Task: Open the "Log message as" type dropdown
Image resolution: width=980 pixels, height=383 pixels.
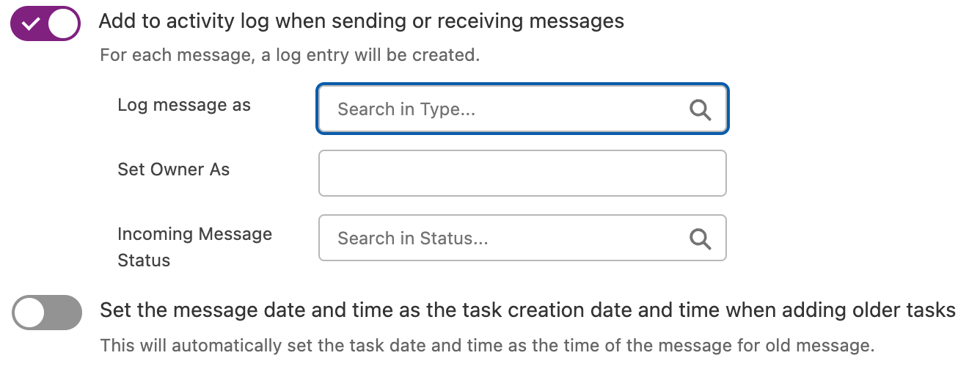Action: (x=522, y=110)
